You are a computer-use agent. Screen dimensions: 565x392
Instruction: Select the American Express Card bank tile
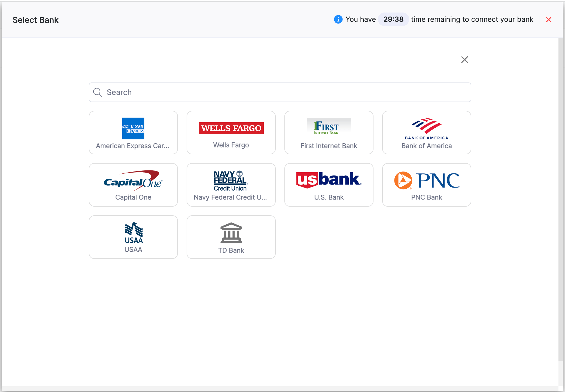[133, 133]
